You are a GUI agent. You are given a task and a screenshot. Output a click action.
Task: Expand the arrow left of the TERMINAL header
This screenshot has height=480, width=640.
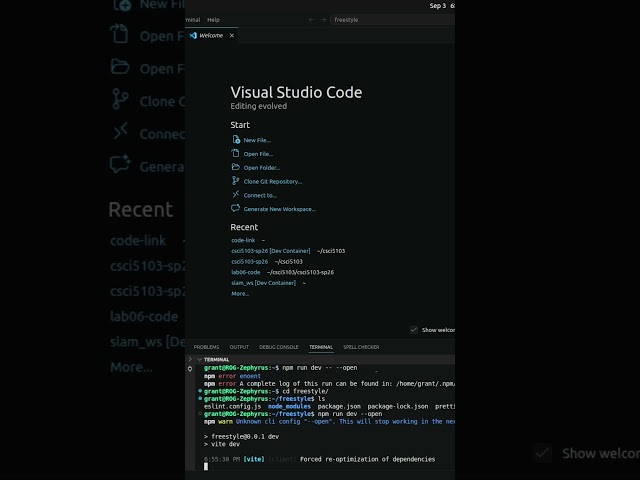click(190, 360)
